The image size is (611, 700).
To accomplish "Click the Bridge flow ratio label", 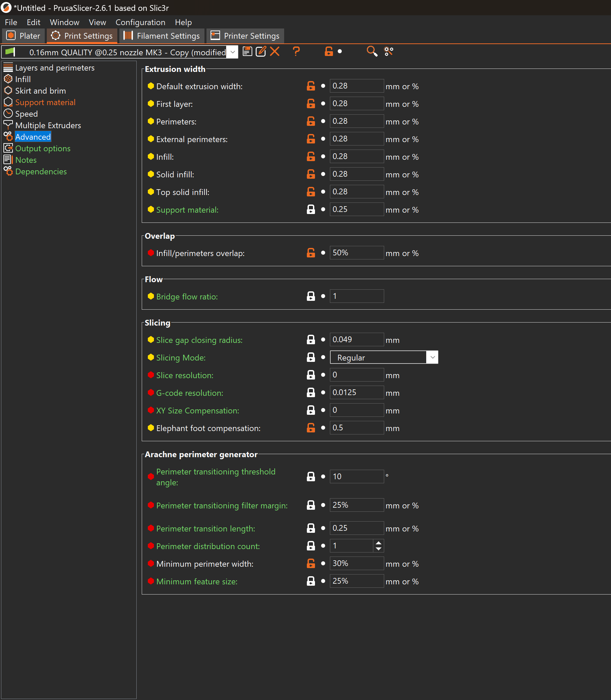I will [x=187, y=297].
